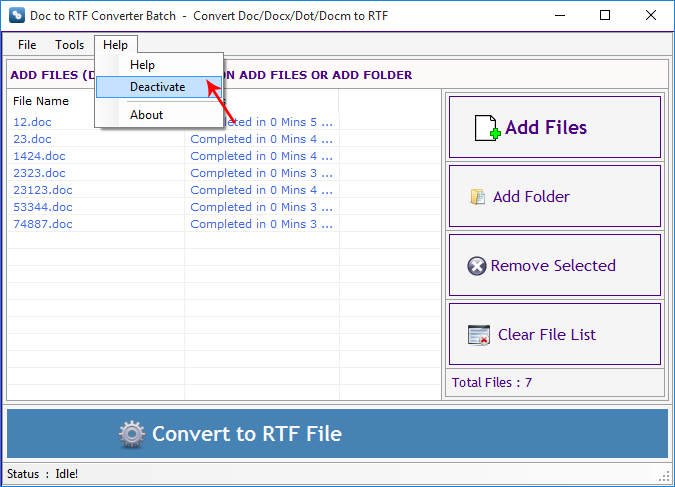Minimize the converter window
This screenshot has width=675, height=487.
point(560,16)
